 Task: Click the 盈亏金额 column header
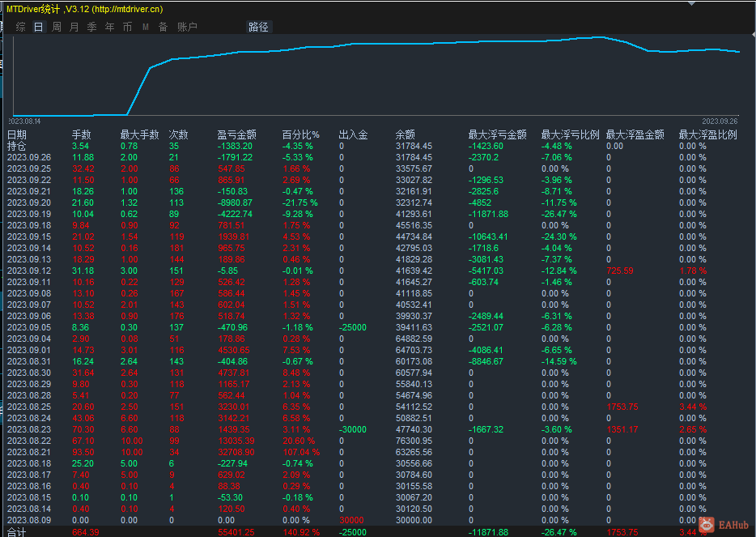coord(236,134)
